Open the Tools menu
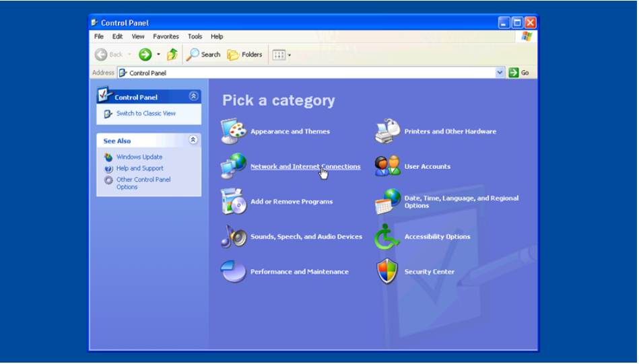The width and height of the screenshot is (639, 364). tap(195, 36)
